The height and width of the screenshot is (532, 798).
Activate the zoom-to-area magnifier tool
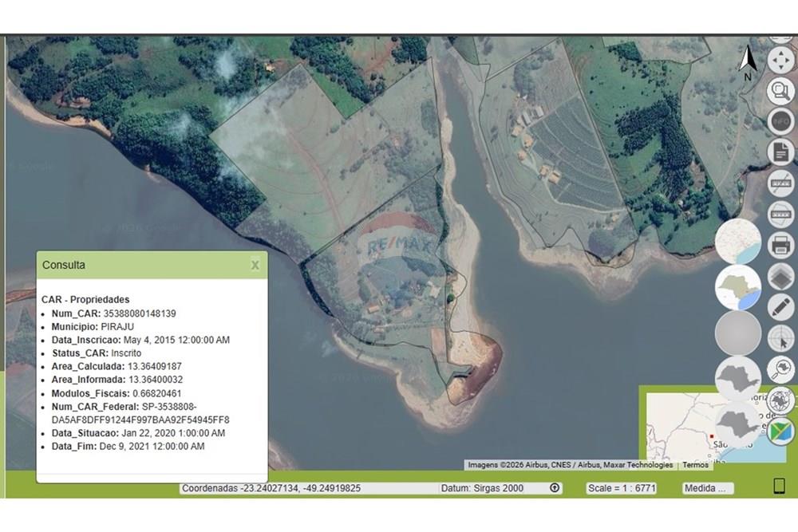[x=780, y=91]
